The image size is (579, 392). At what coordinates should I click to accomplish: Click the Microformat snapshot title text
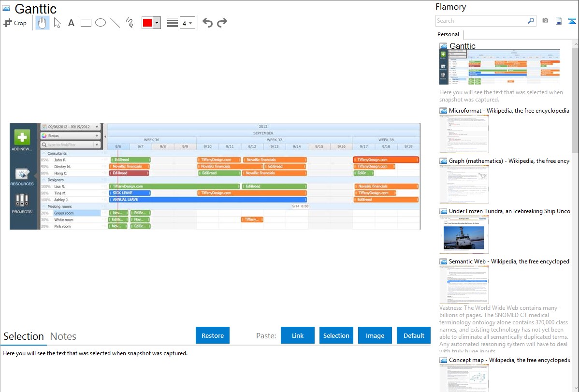coord(509,111)
